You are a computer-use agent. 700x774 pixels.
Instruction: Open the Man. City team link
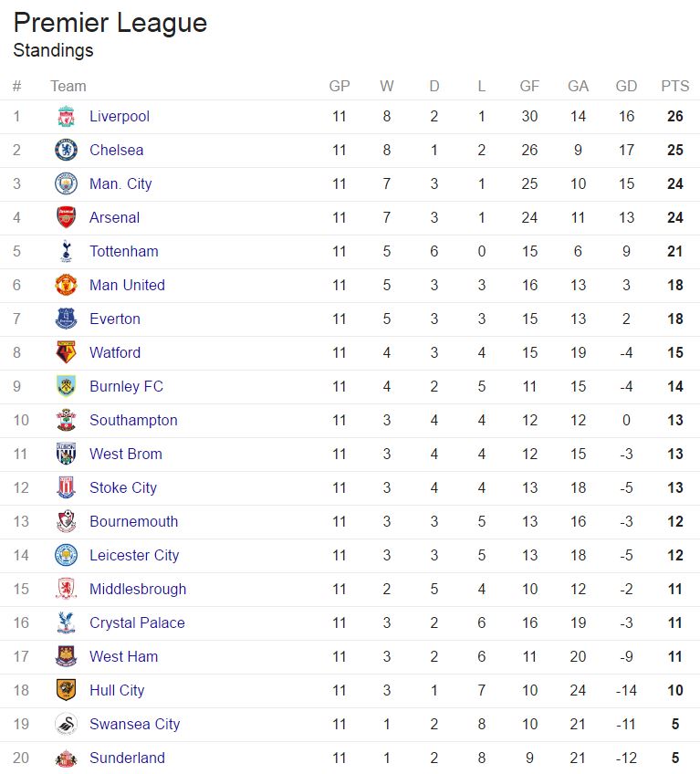[x=120, y=184]
